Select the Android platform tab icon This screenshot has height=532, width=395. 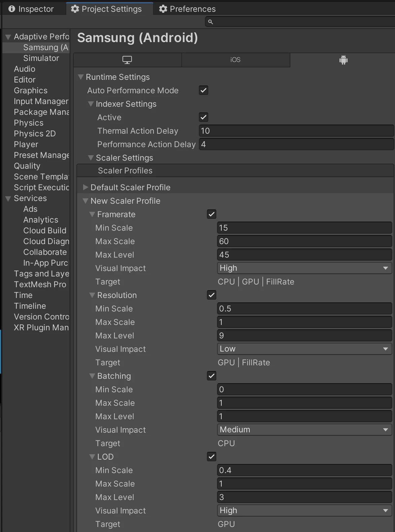click(x=343, y=60)
